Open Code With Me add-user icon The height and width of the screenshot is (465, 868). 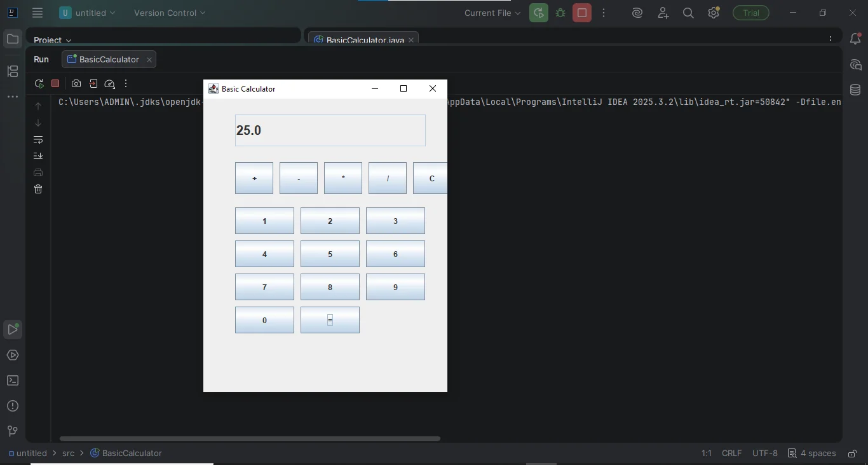pyautogui.click(x=663, y=13)
